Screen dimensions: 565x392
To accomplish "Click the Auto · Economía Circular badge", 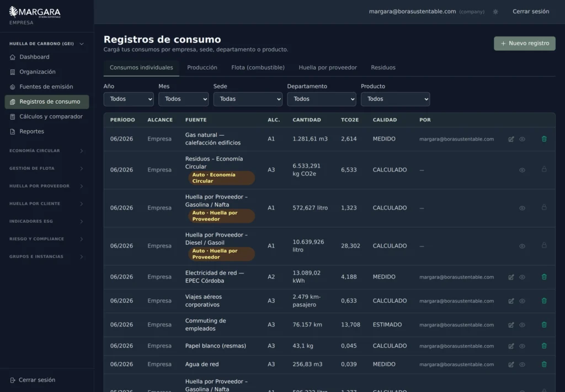I will [x=221, y=178].
